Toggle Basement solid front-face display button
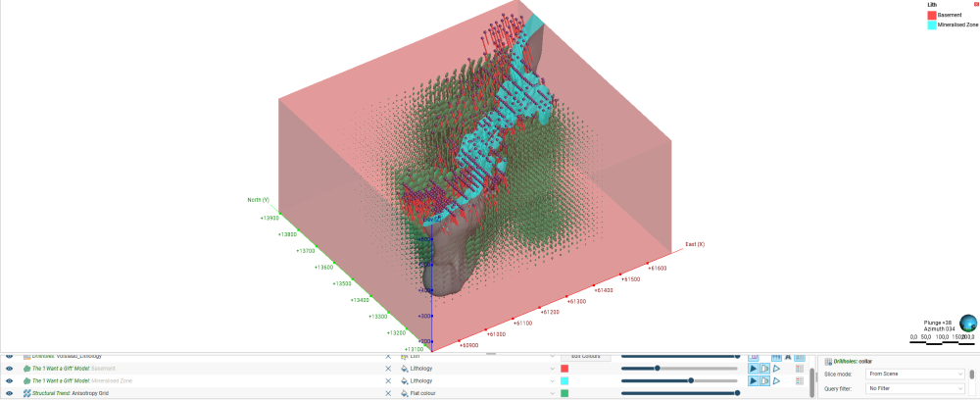This screenshot has height=400, width=980. (753, 368)
